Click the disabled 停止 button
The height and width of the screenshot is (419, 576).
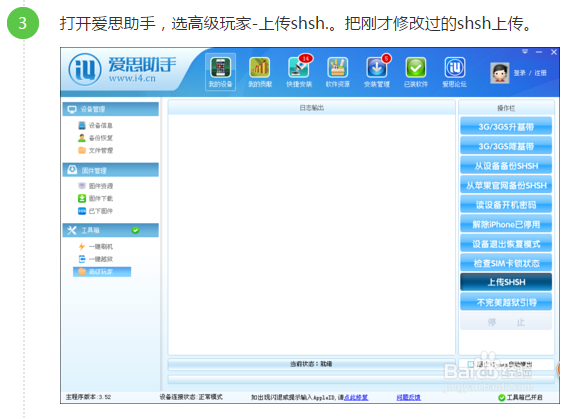pos(506,322)
